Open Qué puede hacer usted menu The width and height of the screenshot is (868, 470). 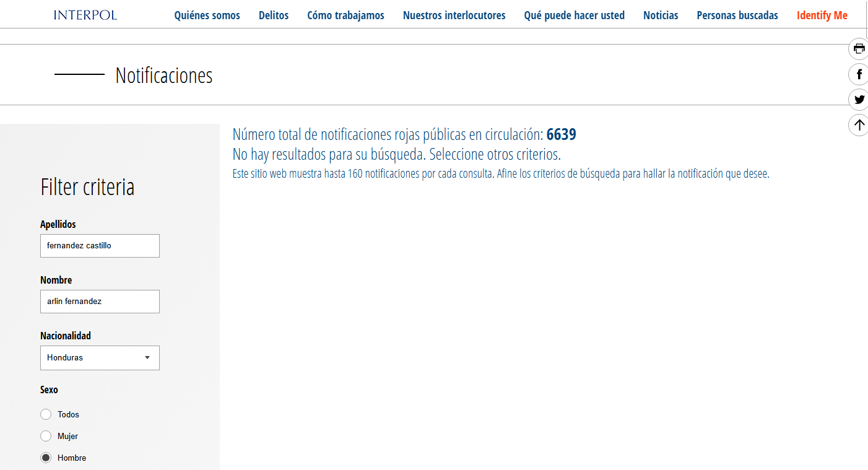[574, 15]
